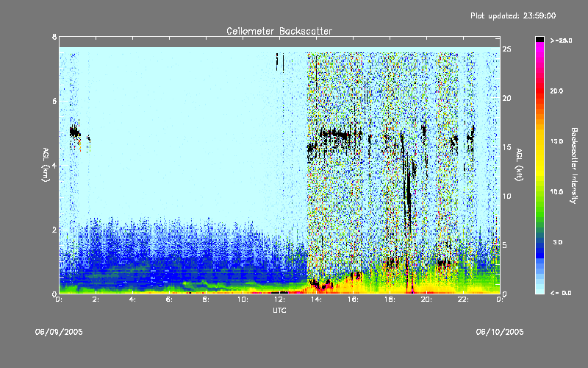
Task: Click the '20:' hour tick label
Action: click(x=426, y=300)
